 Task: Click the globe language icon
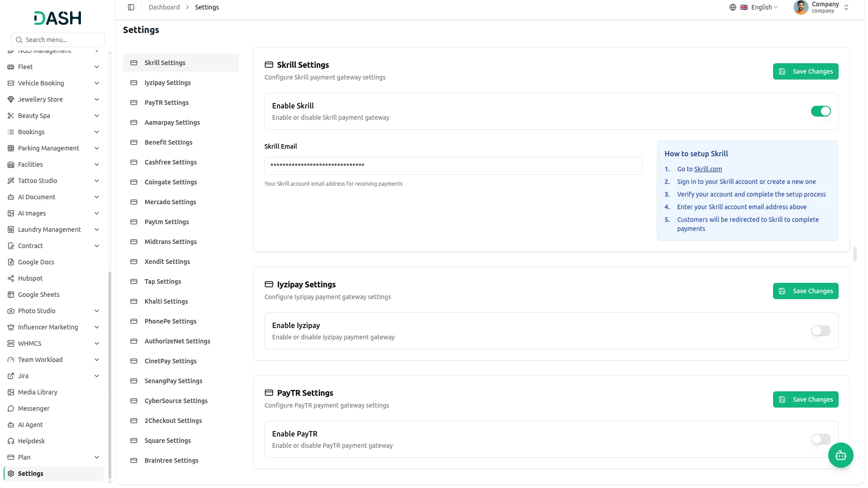pos(733,7)
